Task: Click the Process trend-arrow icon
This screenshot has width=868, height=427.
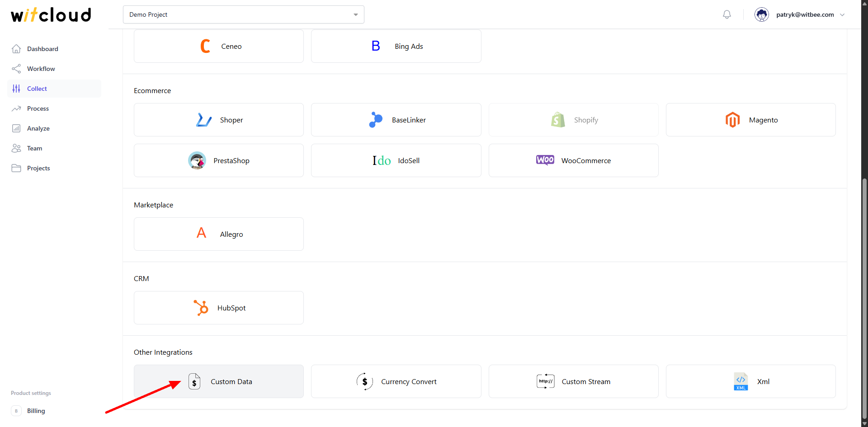Action: click(x=16, y=108)
